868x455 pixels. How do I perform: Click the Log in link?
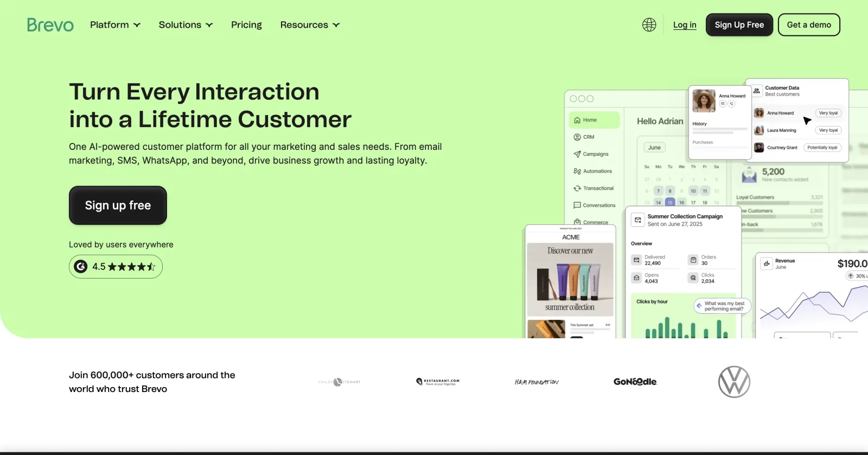[x=685, y=25]
